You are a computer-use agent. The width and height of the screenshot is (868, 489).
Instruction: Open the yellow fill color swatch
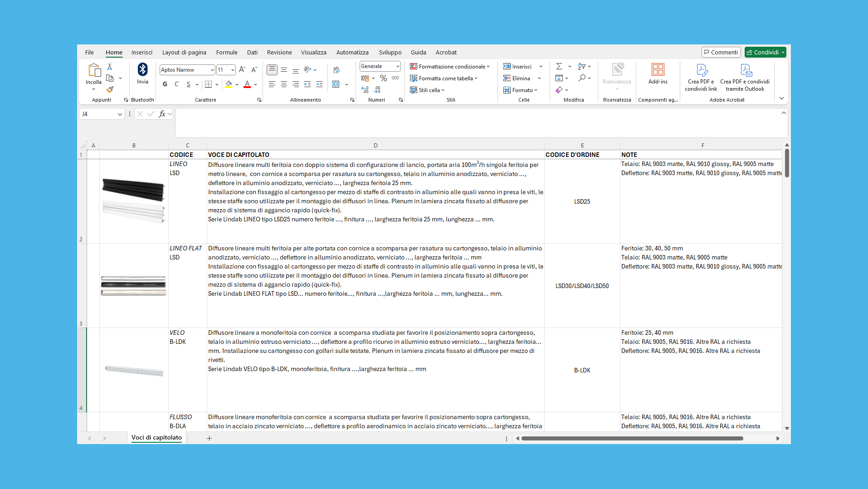coord(229,84)
